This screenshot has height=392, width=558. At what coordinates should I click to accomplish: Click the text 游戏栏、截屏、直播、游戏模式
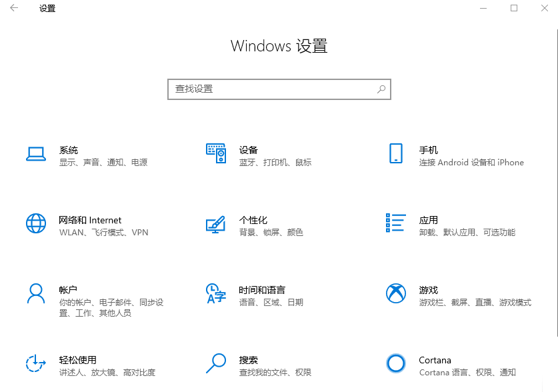pos(475,303)
